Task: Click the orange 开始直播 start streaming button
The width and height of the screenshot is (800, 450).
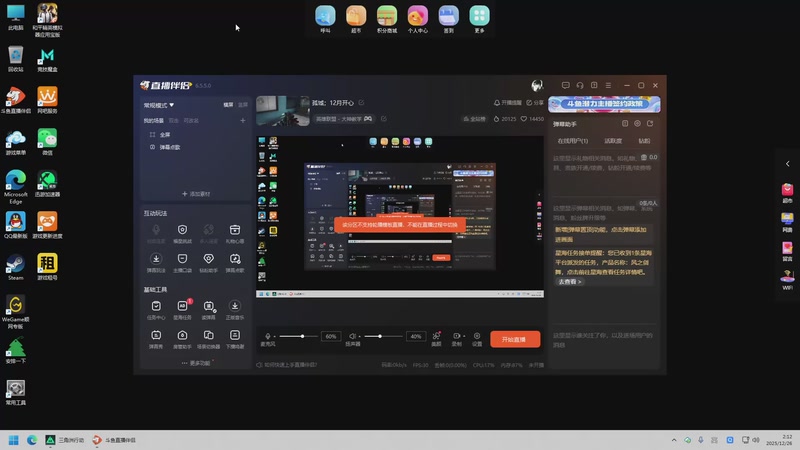Action: point(515,339)
